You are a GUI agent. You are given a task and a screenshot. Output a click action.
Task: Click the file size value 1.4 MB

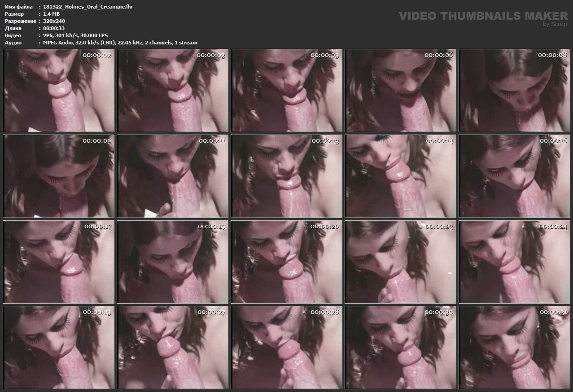(52, 14)
